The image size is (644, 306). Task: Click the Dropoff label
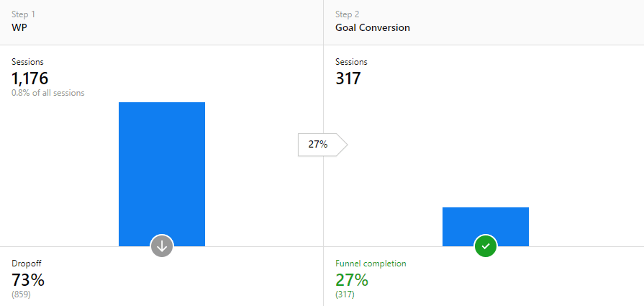25,264
